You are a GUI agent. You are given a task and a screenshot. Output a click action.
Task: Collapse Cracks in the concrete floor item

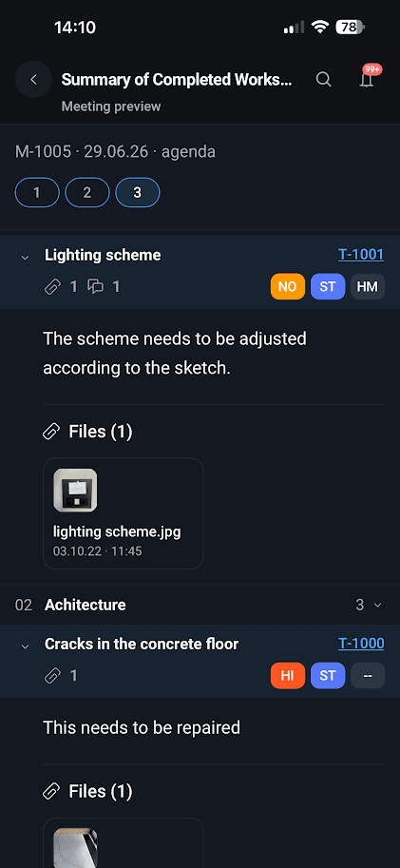[x=25, y=646]
